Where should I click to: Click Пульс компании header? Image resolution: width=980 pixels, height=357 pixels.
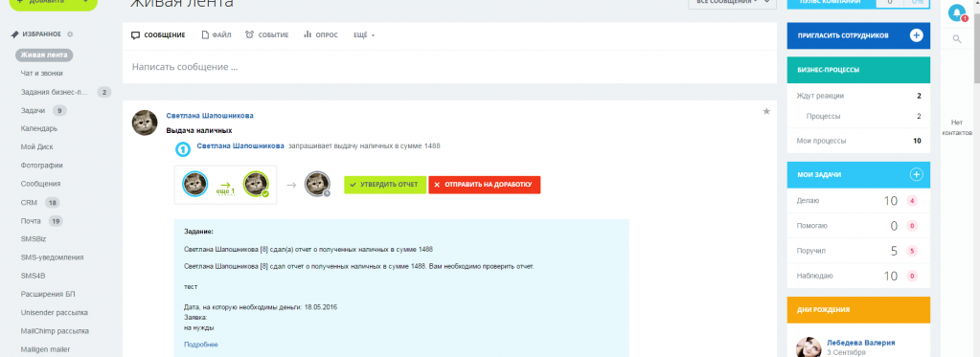pos(831,3)
